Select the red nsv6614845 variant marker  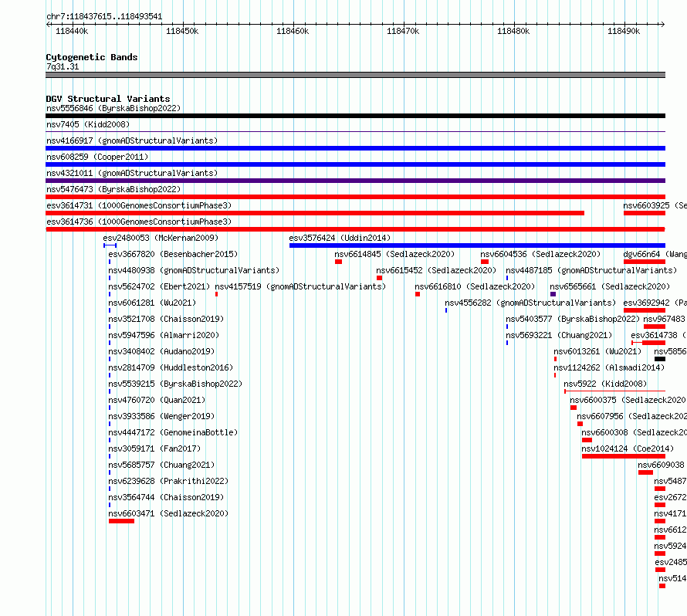338,262
